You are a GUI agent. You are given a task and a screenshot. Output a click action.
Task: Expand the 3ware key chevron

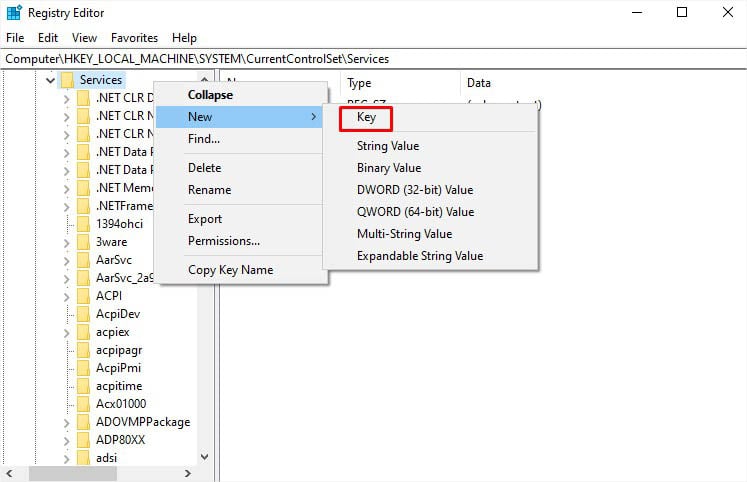click(x=67, y=242)
